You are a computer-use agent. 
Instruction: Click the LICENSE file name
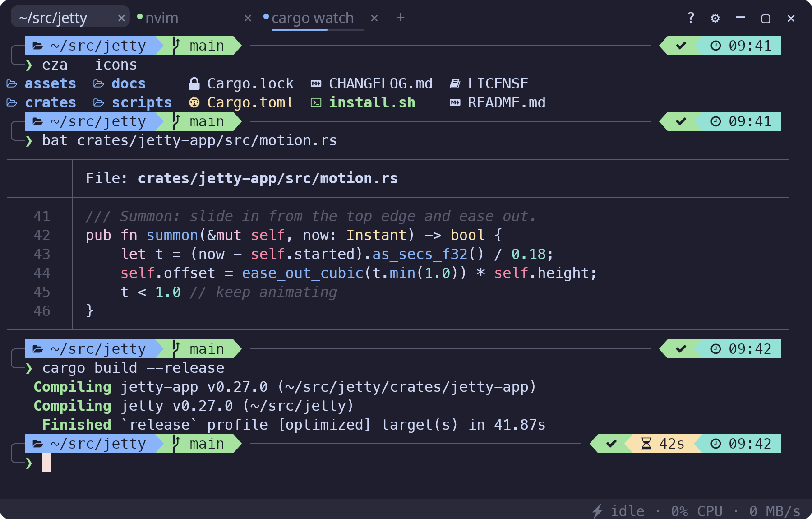(498, 83)
